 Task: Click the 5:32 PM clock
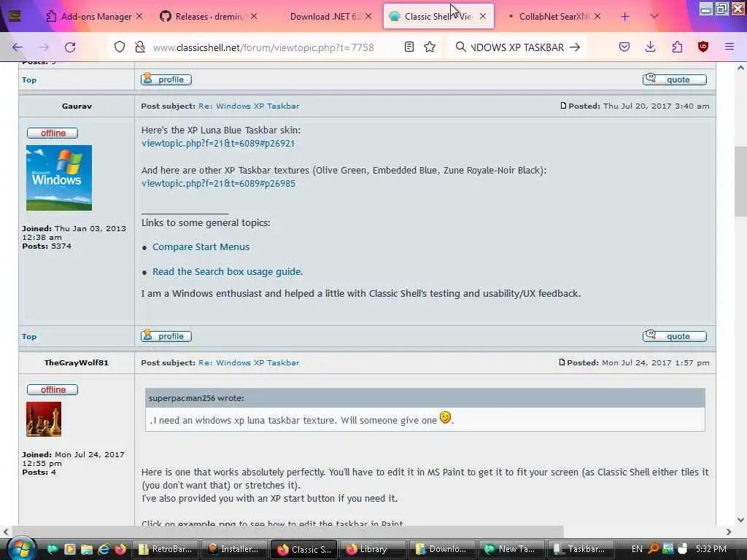tap(711, 549)
